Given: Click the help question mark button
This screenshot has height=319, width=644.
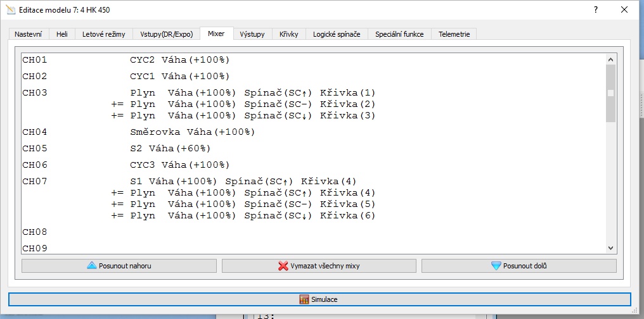Looking at the screenshot, I should click(x=596, y=10).
